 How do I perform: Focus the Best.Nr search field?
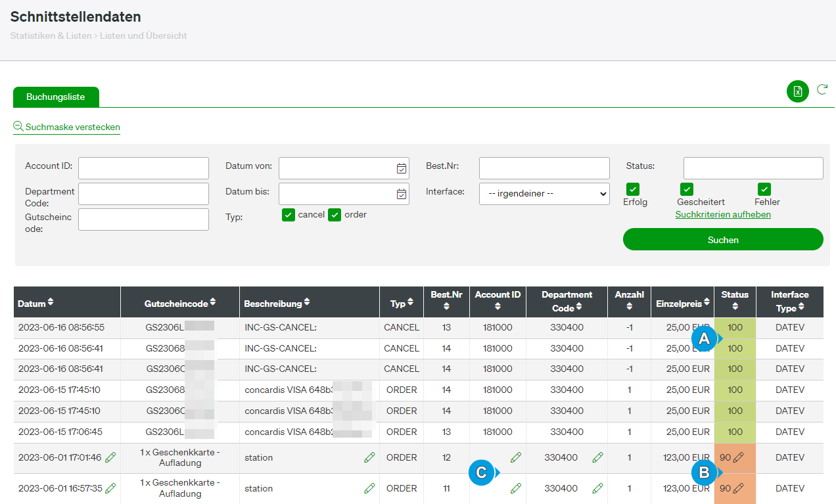click(544, 168)
